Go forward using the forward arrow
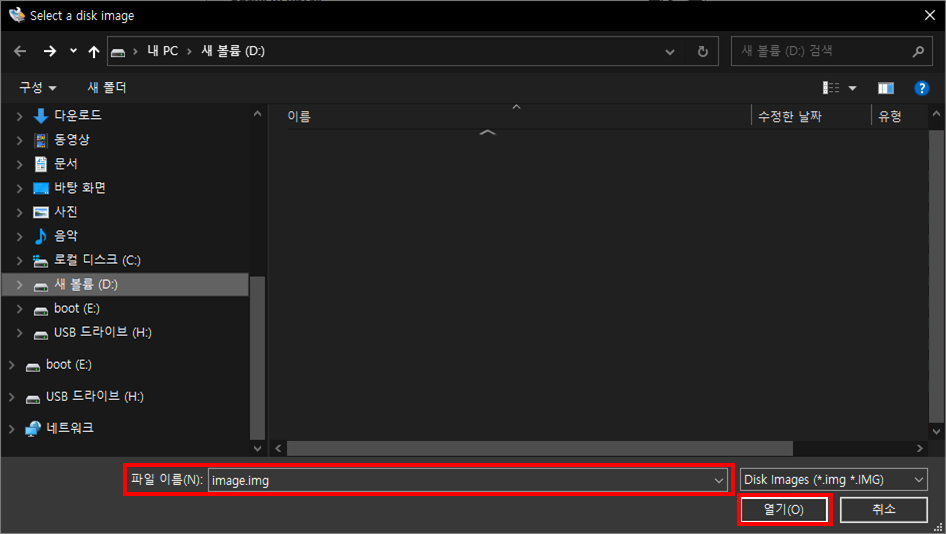Screen dimensions: 946x534 point(49,51)
